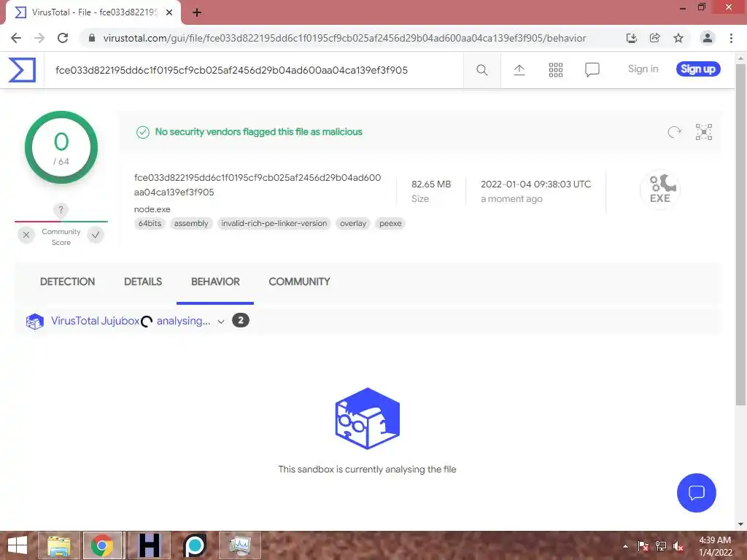Click the site lock icon
This screenshot has height=560, width=747.
point(92,38)
